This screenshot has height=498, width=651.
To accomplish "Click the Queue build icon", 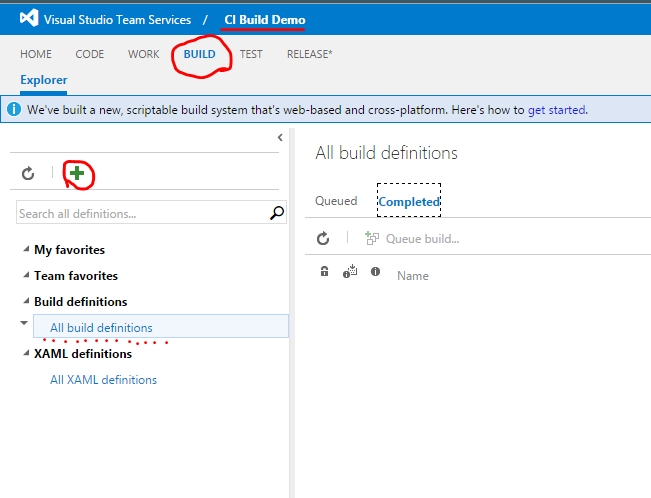I will pos(372,238).
